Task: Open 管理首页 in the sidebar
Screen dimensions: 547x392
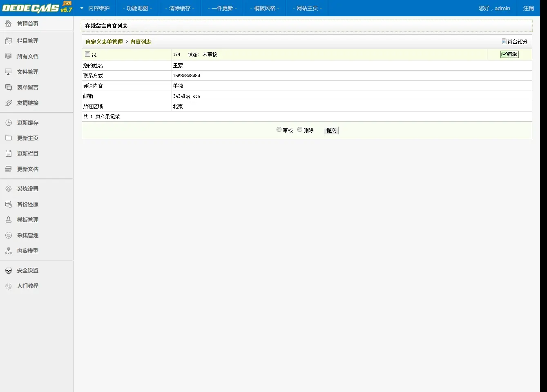Action: 28,24
